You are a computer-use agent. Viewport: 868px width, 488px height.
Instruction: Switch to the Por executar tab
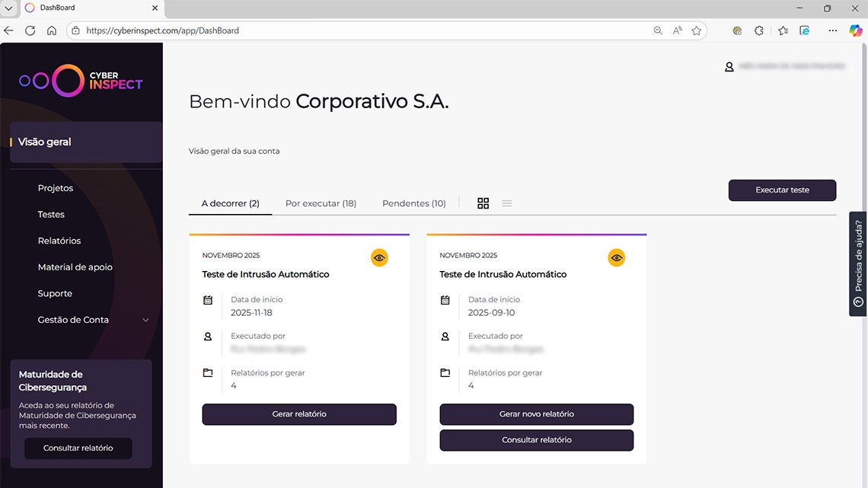(x=321, y=203)
